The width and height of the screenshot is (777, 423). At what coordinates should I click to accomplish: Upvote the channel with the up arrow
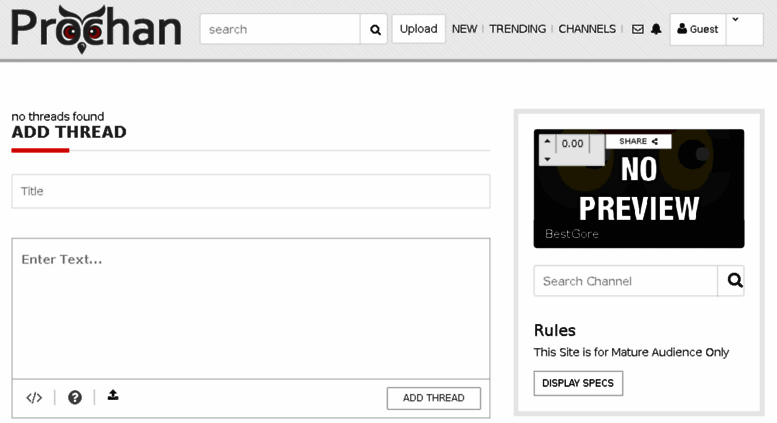(x=547, y=141)
